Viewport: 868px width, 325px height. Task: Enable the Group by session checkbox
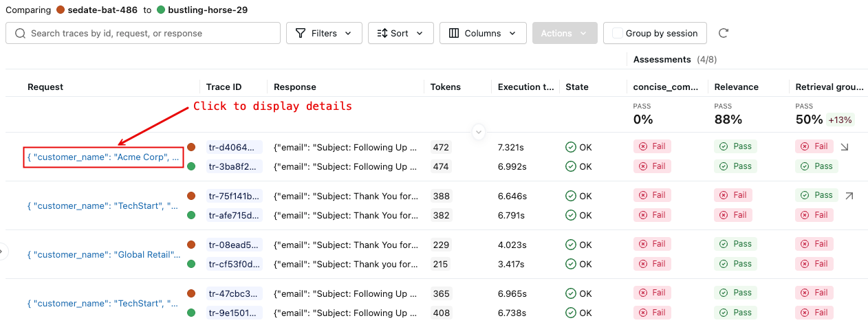(618, 33)
